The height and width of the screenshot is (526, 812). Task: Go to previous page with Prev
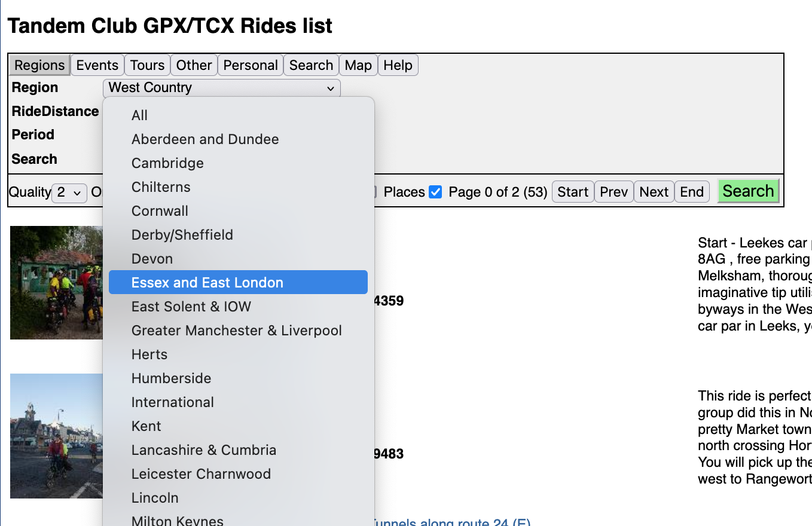tap(613, 192)
